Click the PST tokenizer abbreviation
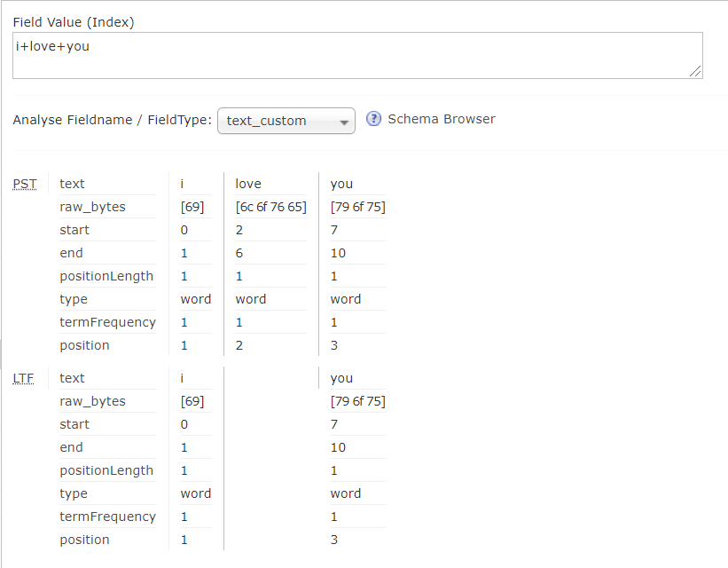This screenshot has width=728, height=568. [25, 184]
